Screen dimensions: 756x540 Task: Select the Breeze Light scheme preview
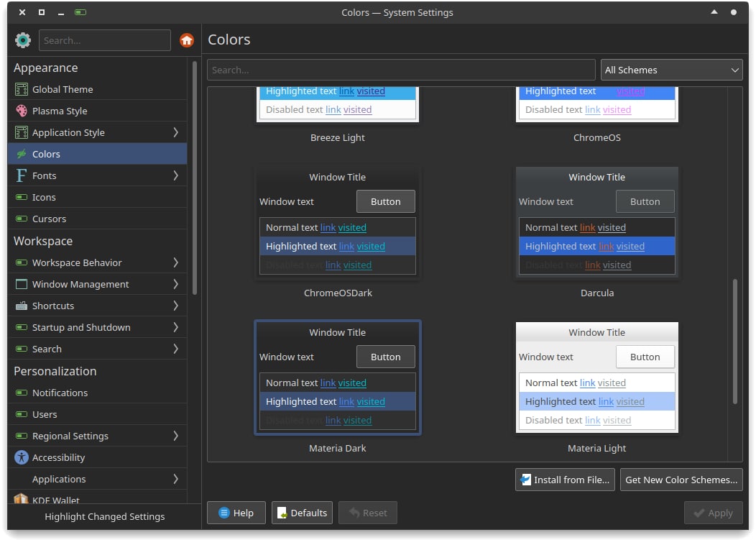coord(338,104)
